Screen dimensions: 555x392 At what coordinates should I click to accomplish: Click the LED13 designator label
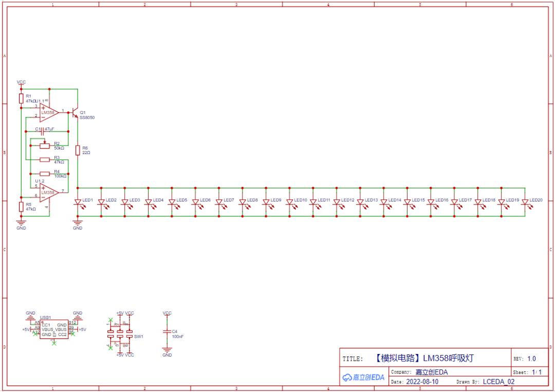coord(372,200)
